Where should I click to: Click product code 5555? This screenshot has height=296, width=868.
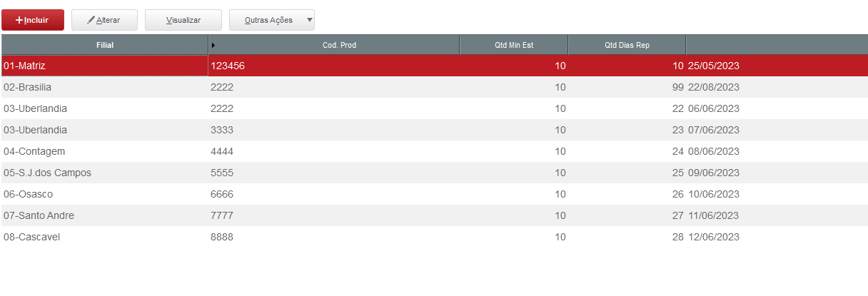(x=222, y=173)
